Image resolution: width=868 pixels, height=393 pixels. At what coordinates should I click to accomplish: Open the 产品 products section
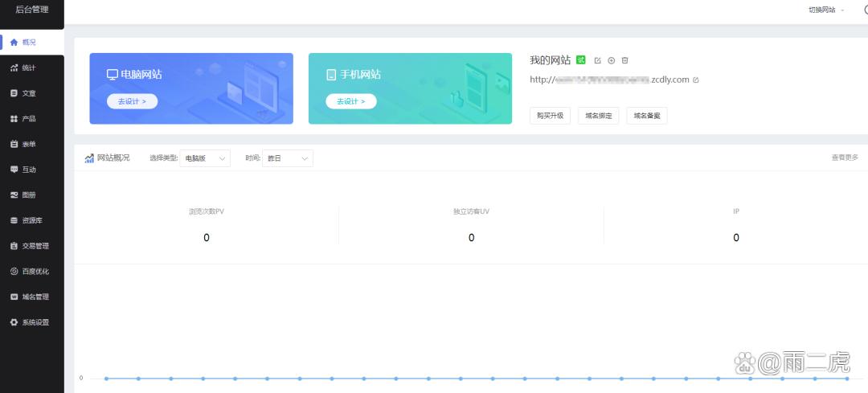(x=31, y=118)
